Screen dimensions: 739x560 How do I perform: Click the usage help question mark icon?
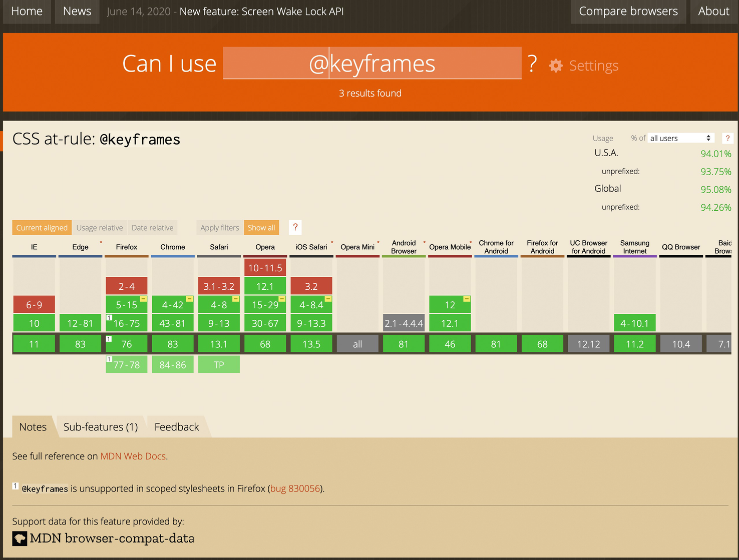[727, 138]
